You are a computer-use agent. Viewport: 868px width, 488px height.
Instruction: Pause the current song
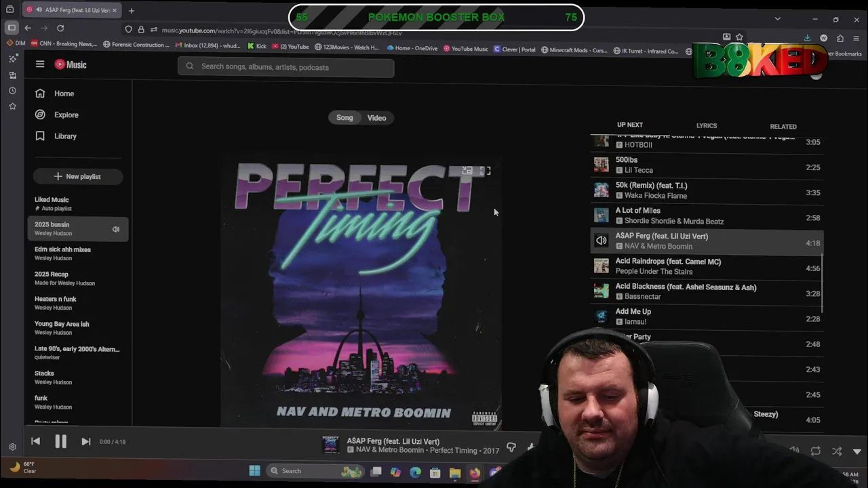tap(60, 441)
